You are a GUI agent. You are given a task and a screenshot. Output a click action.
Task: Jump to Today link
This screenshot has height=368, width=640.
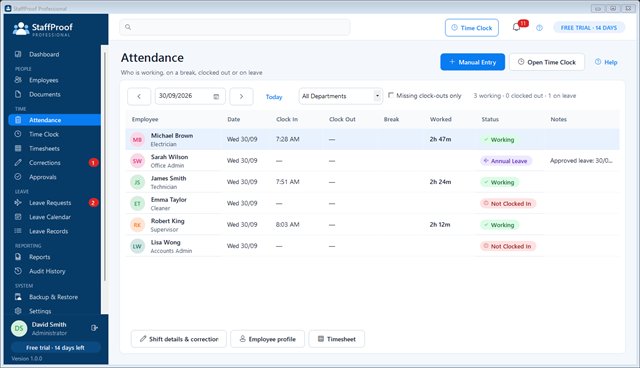(x=274, y=97)
